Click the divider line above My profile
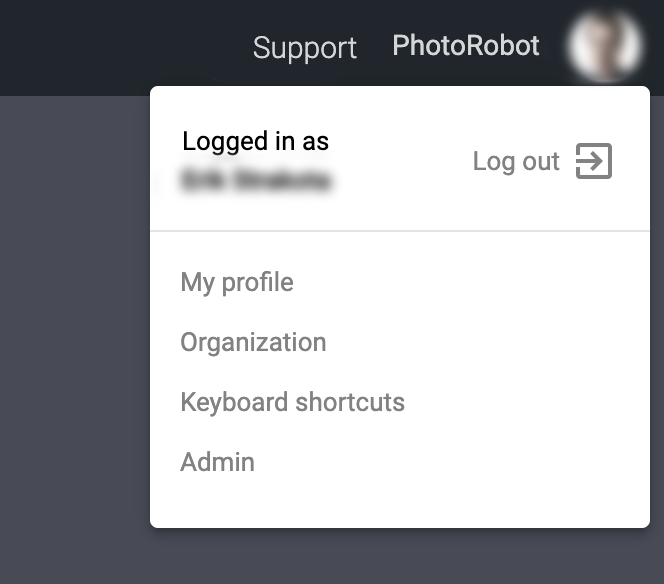The width and height of the screenshot is (664, 584). click(400, 231)
